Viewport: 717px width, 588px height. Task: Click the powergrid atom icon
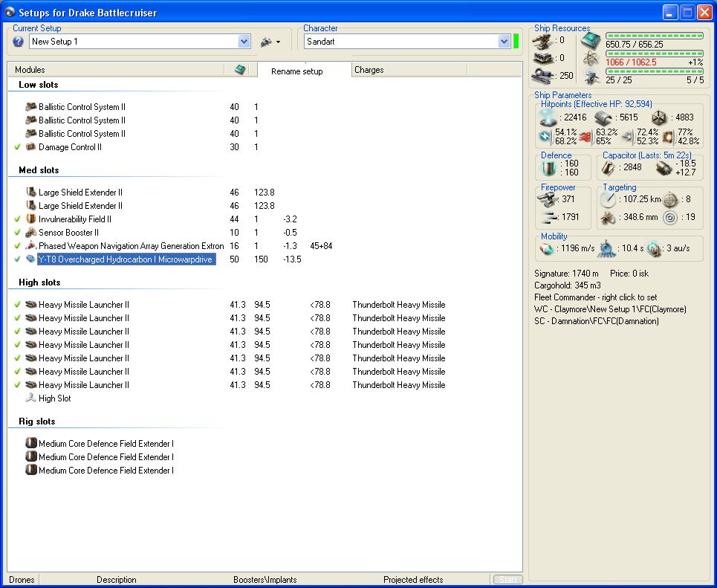pyautogui.click(x=591, y=59)
